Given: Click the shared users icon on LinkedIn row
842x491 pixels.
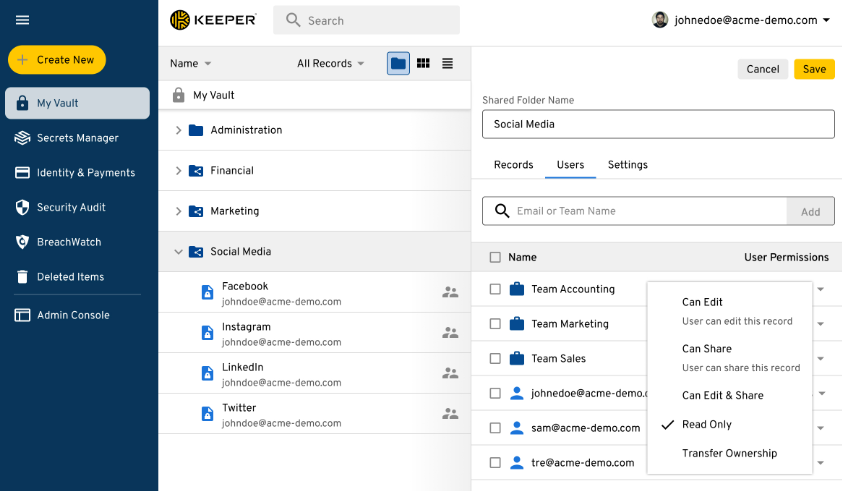Looking at the screenshot, I should coord(450,373).
